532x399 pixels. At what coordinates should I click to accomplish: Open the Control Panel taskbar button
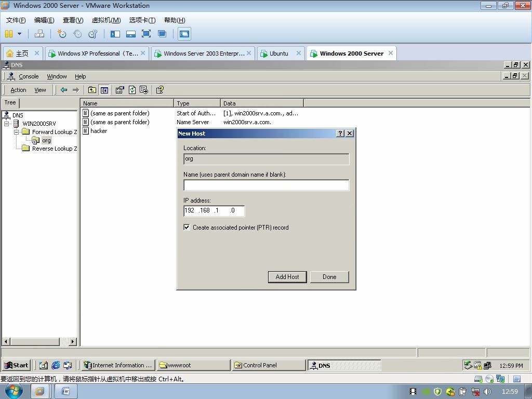269,365
